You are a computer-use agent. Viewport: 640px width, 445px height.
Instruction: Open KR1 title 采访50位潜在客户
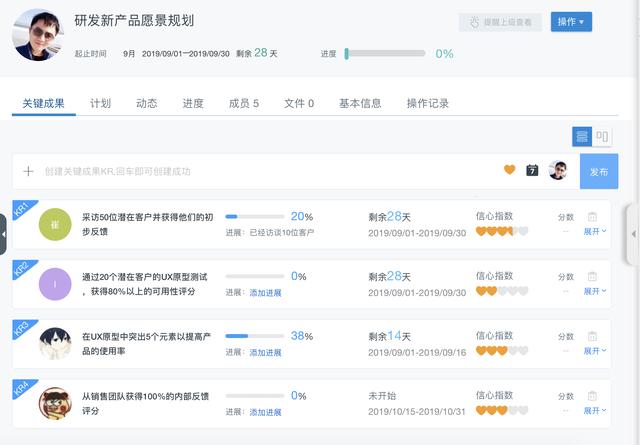pyautogui.click(x=147, y=224)
